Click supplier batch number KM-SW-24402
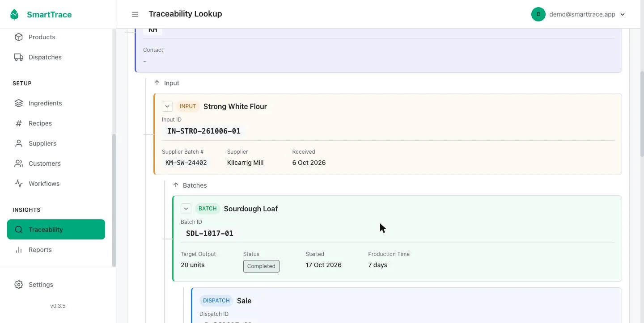The height and width of the screenshot is (323, 644). click(186, 163)
